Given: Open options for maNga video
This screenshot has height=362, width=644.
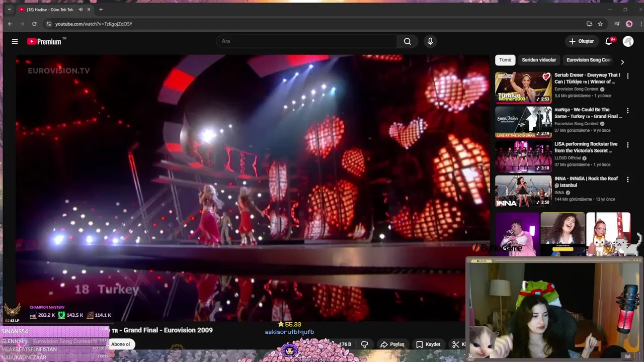Looking at the screenshot, I should pyautogui.click(x=627, y=110).
